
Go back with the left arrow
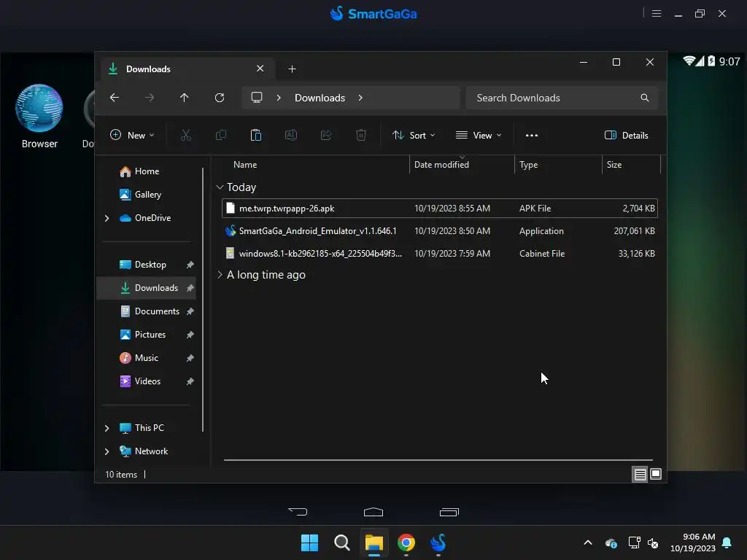[x=115, y=98]
